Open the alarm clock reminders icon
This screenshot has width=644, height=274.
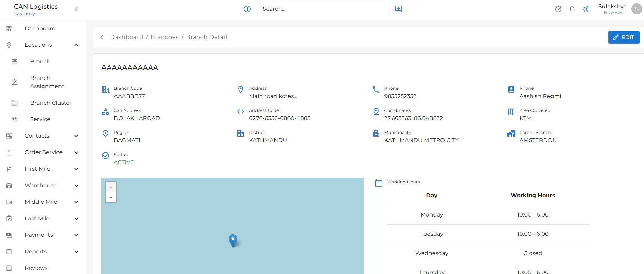point(558,9)
